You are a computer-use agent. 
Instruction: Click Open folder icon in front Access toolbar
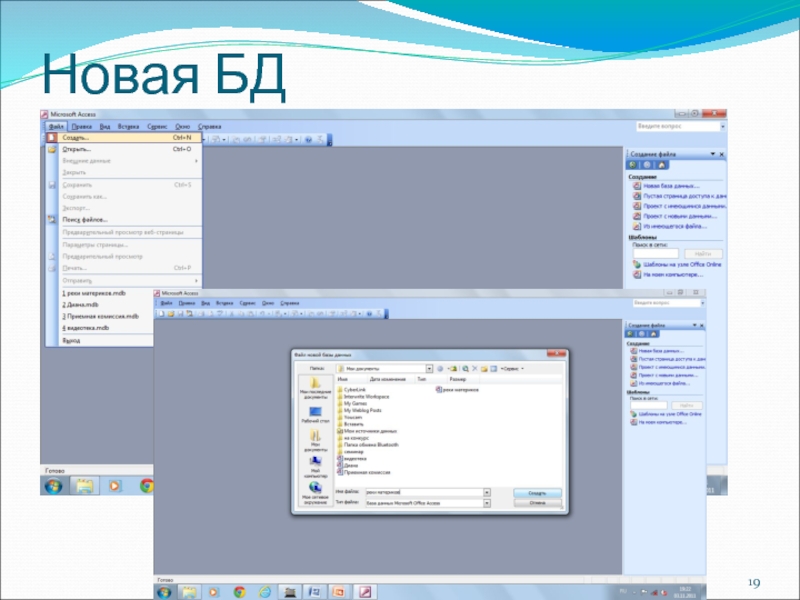tap(171, 313)
